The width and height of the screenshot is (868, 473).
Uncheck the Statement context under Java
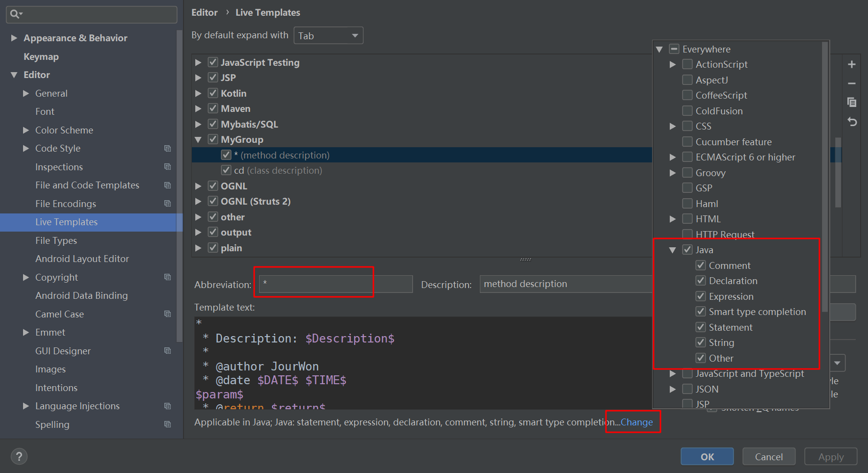click(701, 327)
